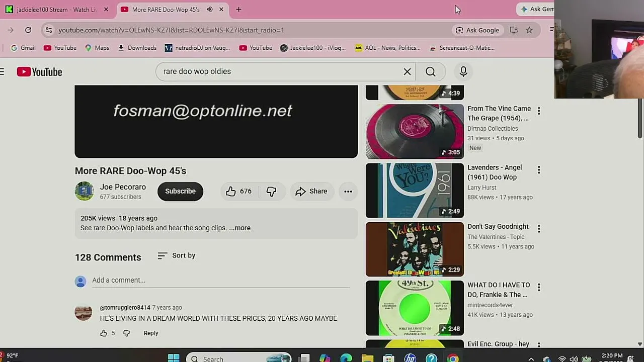Like the More RARE Doo-Wop 45's video

pyautogui.click(x=238, y=191)
